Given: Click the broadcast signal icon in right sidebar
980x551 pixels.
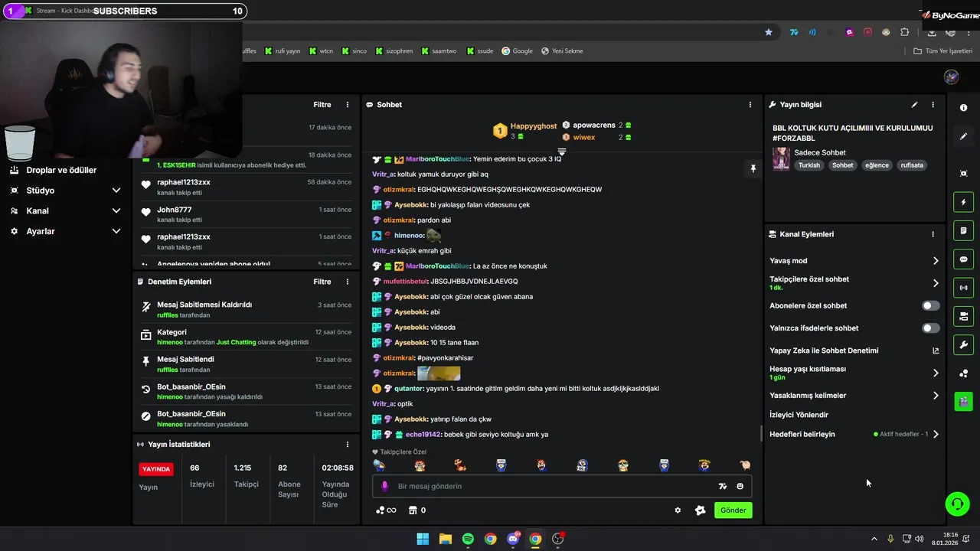Looking at the screenshot, I should [x=963, y=288].
